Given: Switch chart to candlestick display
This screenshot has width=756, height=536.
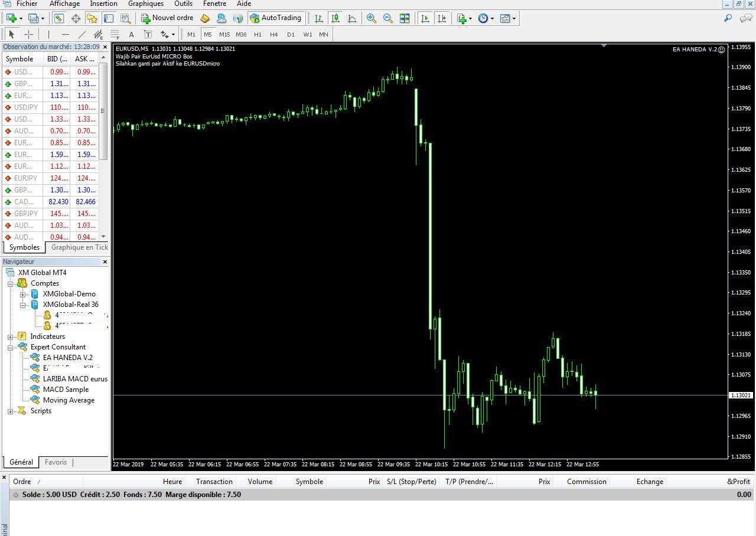Looking at the screenshot, I should [335, 18].
